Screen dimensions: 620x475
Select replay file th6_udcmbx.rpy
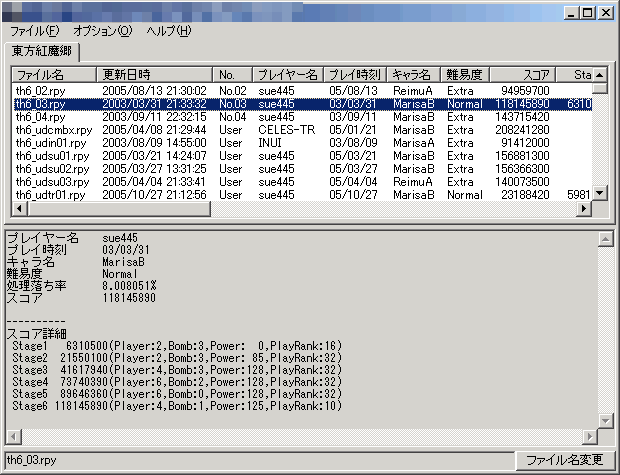tap(54, 130)
